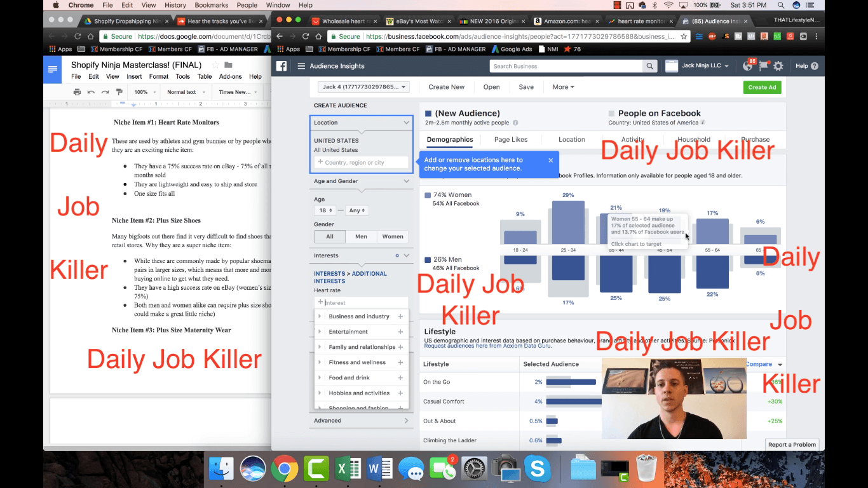The width and height of the screenshot is (868, 488).
Task: Open the Normal text style dropdown
Action: [185, 92]
